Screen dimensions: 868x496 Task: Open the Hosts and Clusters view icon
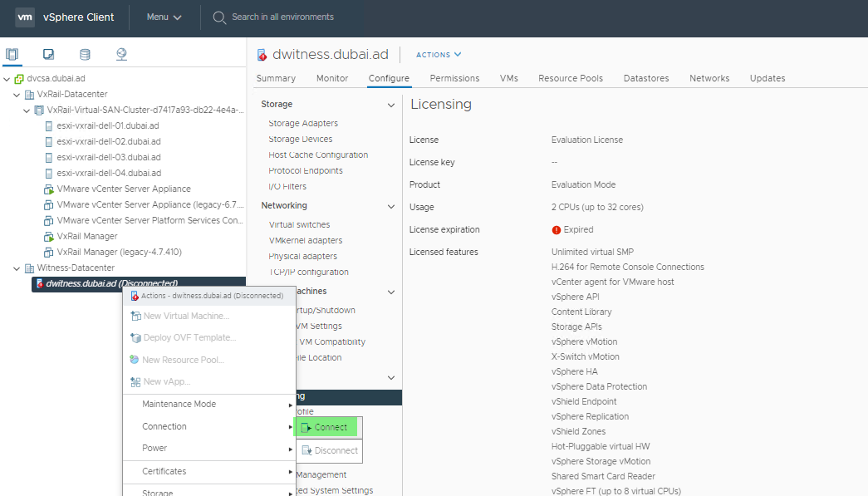click(12, 54)
